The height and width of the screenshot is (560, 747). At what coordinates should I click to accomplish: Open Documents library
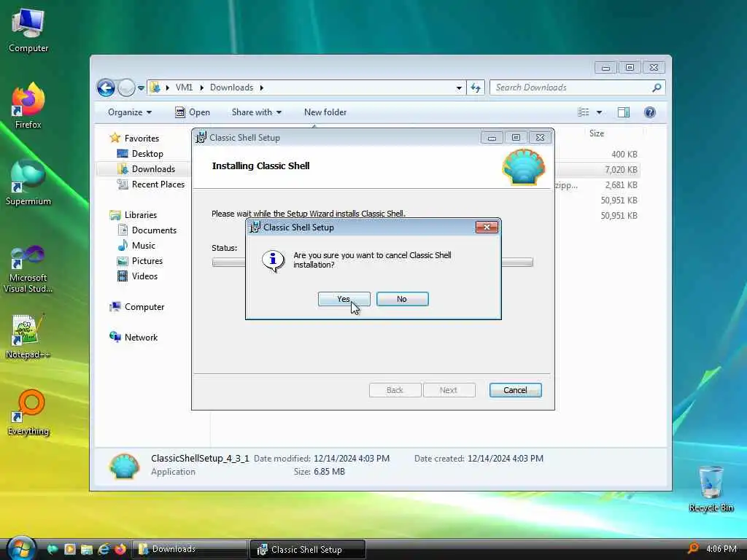147,230
